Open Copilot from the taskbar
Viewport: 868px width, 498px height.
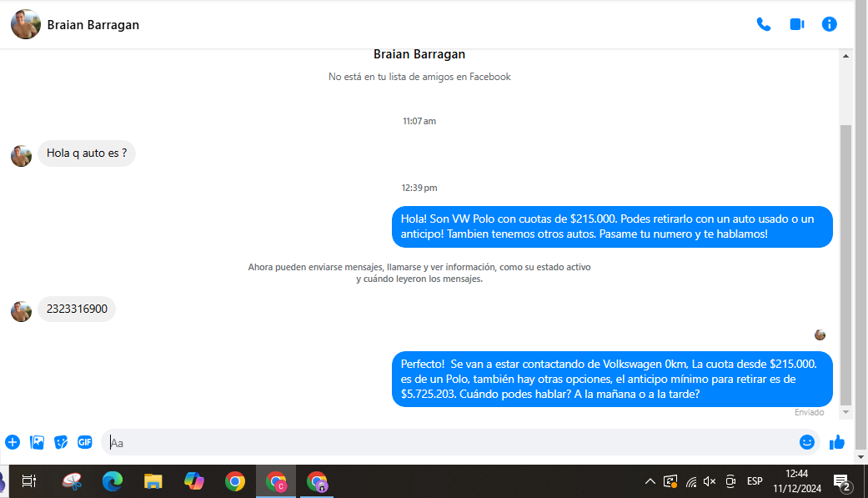pos(193,481)
